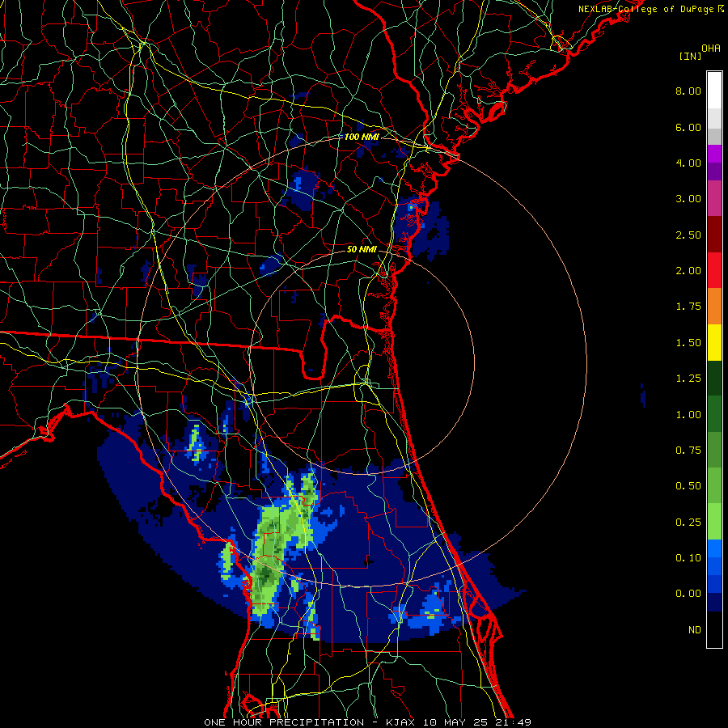
Task: Click the 3.00 legend value
Action: click(x=688, y=199)
